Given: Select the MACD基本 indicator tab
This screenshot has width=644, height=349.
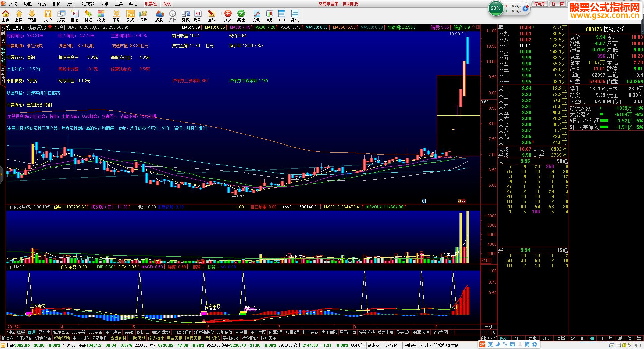Looking at the screenshot, I should click(x=60, y=332).
